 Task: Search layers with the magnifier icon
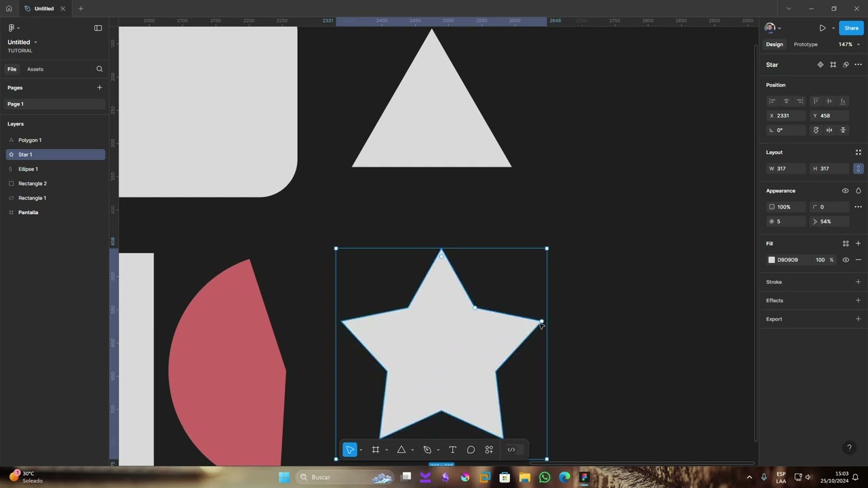click(99, 69)
